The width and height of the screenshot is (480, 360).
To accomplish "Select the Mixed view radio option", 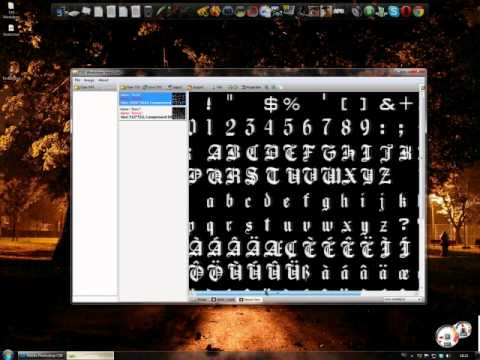I will pyautogui.click(x=250, y=300).
